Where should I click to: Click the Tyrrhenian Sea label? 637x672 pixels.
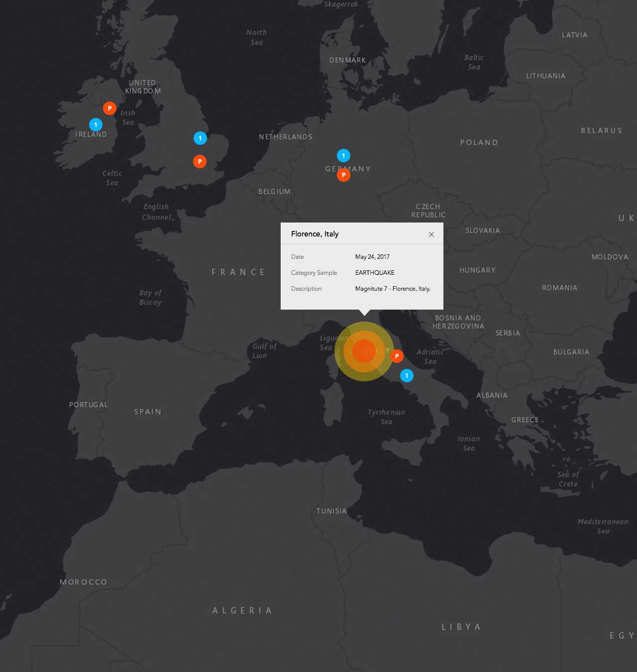tap(387, 417)
